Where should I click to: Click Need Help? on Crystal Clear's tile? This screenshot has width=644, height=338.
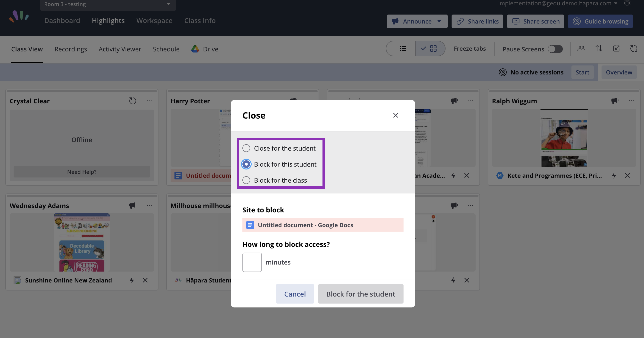tap(82, 172)
